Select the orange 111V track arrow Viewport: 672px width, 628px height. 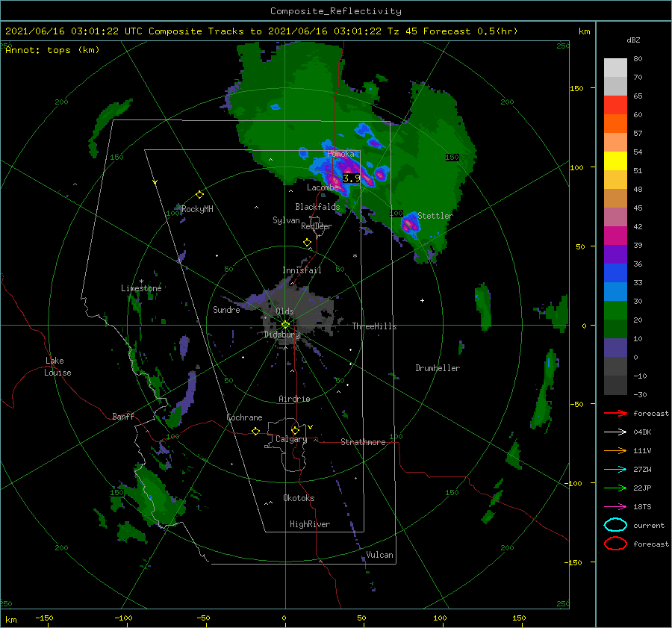tap(615, 450)
